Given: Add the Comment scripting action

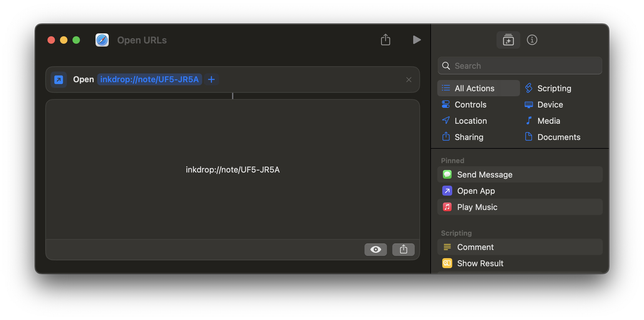Looking at the screenshot, I should click(x=520, y=247).
